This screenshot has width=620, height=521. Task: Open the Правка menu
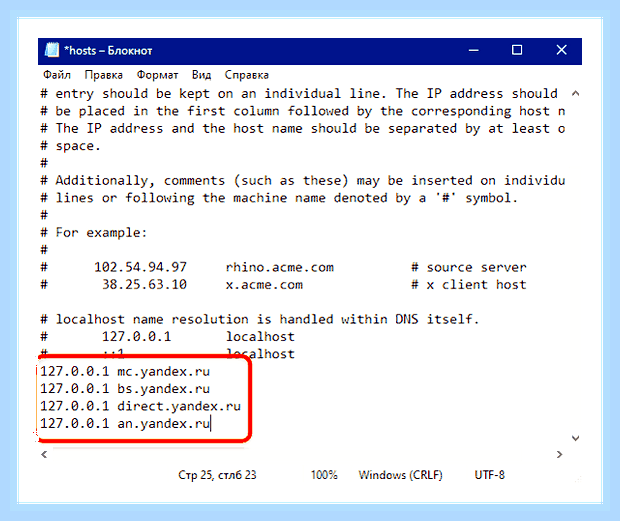click(x=104, y=75)
